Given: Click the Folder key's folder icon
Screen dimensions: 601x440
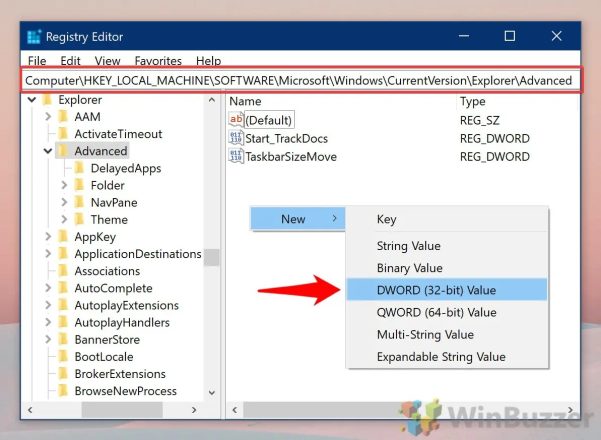Looking at the screenshot, I should point(79,185).
